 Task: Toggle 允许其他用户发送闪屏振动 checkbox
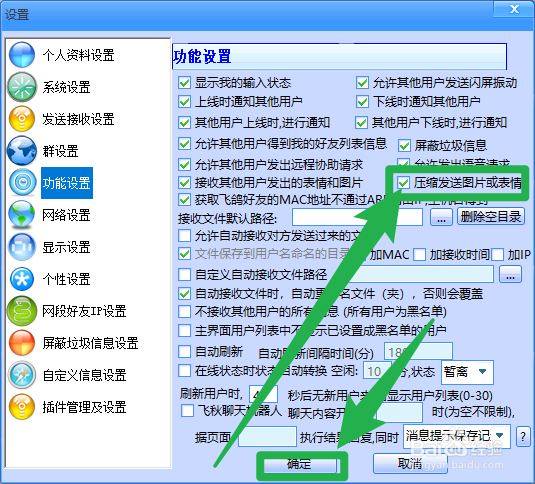click(362, 83)
